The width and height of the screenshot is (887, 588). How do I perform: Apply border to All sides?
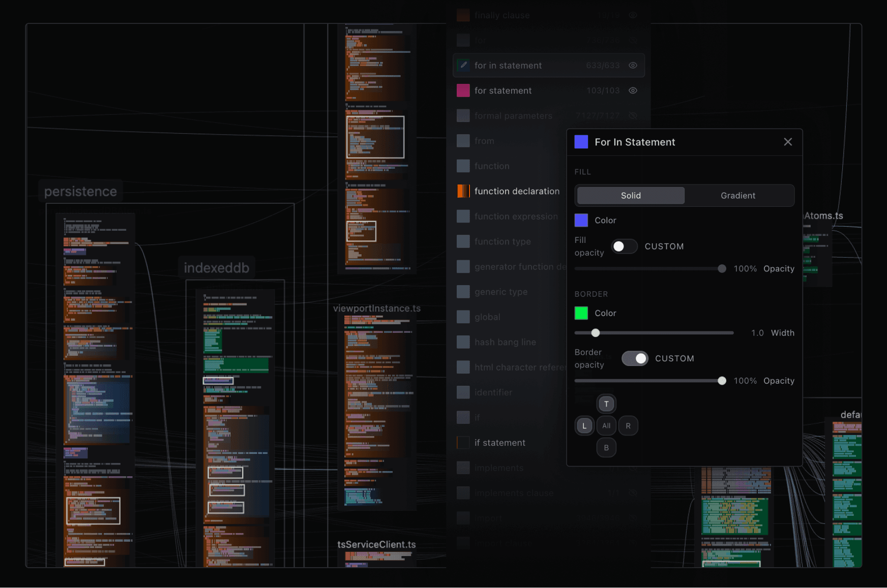click(606, 426)
